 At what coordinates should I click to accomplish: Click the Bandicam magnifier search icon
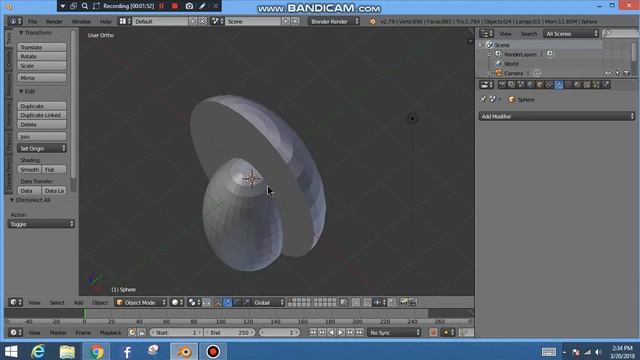pos(85,6)
